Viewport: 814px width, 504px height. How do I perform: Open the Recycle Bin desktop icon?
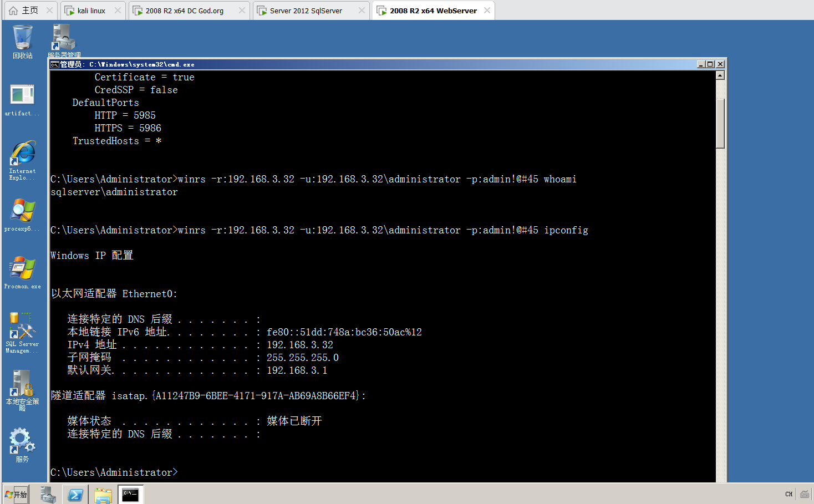click(23, 42)
